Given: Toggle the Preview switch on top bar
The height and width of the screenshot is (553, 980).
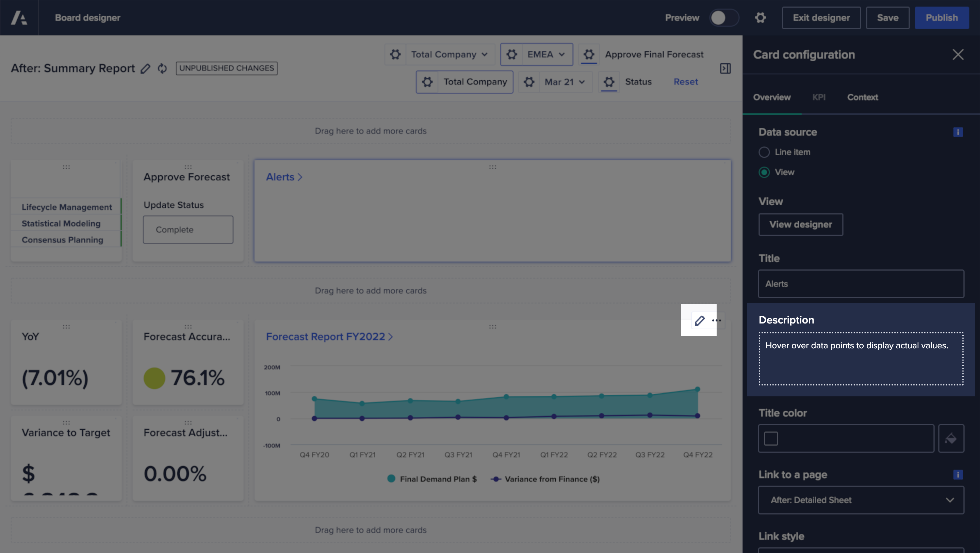Looking at the screenshot, I should tap(724, 17).
